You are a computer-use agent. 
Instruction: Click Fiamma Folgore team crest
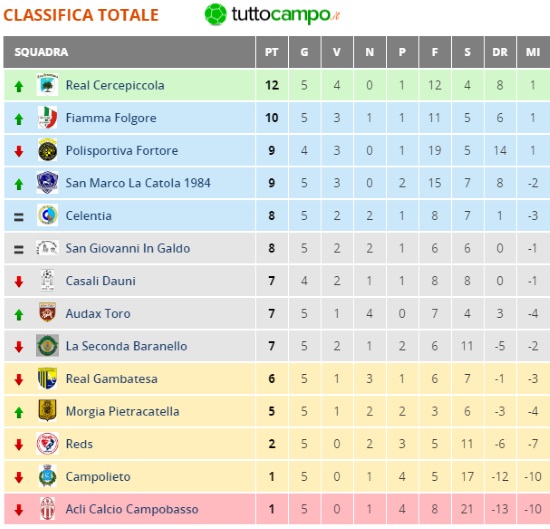47,118
